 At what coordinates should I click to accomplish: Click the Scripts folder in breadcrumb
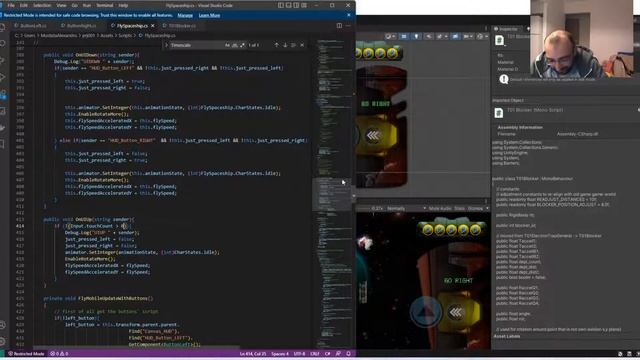point(125,36)
